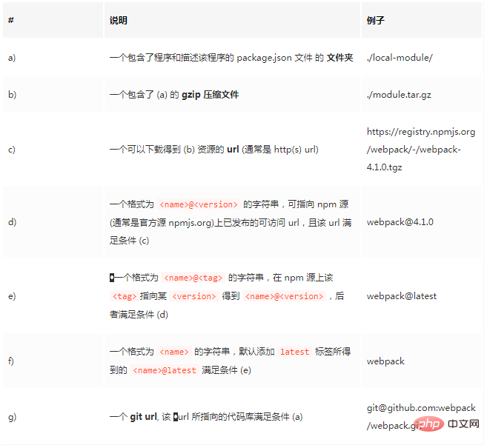This screenshot has height=448, width=487.
Task: Click the '#' column header
Action: pos(11,21)
